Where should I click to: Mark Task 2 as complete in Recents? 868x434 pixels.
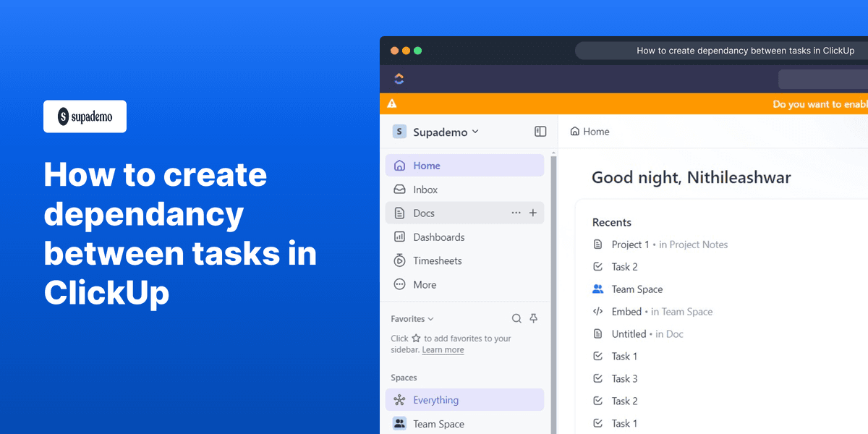tap(597, 266)
